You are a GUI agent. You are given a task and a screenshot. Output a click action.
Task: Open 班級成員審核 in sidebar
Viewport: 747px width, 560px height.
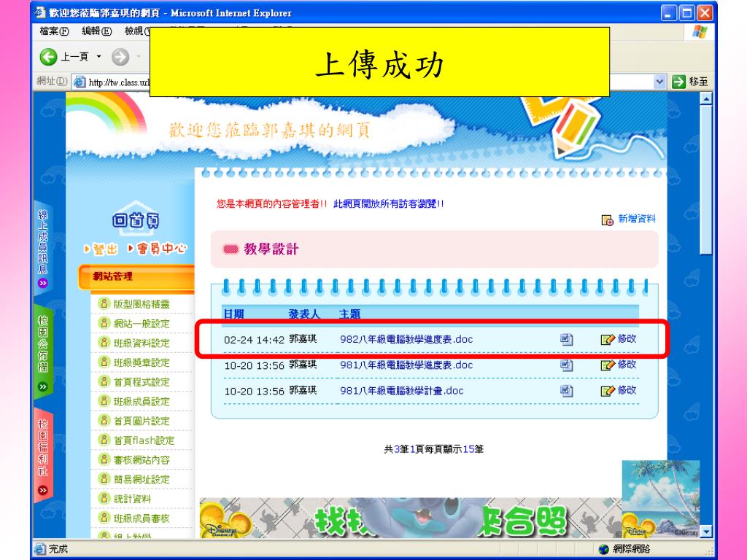point(142,519)
